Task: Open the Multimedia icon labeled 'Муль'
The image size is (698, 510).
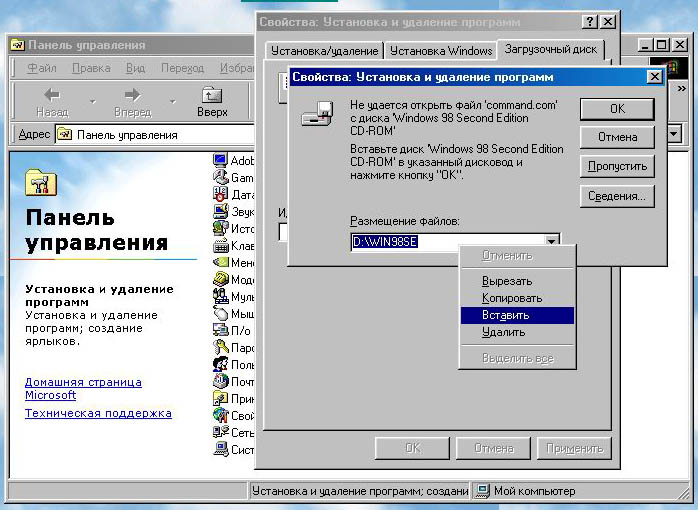Action: 220,296
